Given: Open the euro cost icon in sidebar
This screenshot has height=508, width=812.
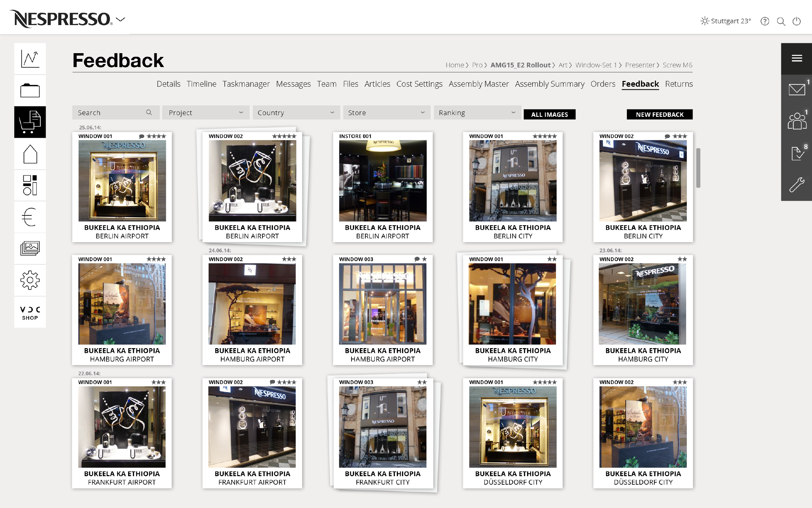Looking at the screenshot, I should pos(30,217).
